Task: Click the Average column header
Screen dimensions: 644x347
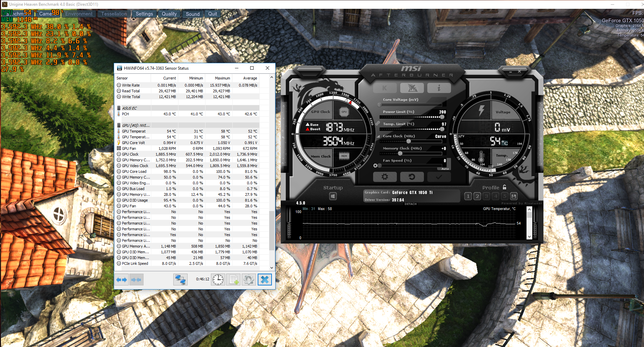Action: (x=246, y=78)
